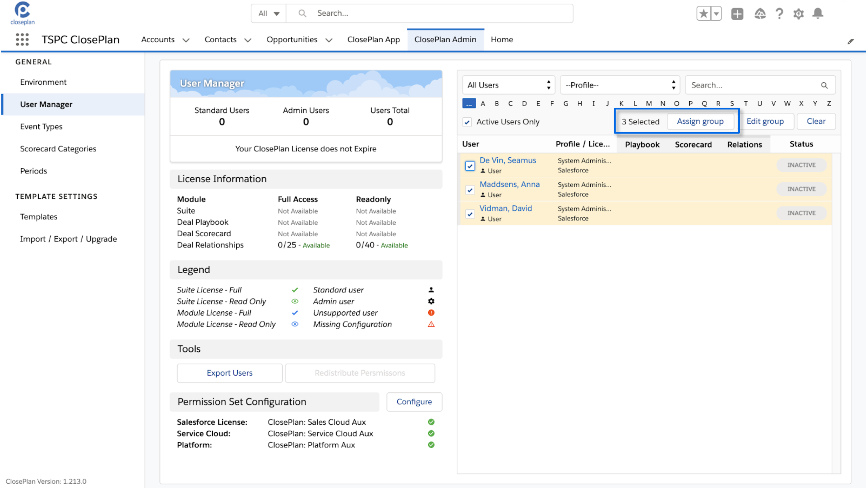This screenshot has height=488, width=868.
Task: Open the All Users filter dropdown
Action: pyautogui.click(x=508, y=85)
